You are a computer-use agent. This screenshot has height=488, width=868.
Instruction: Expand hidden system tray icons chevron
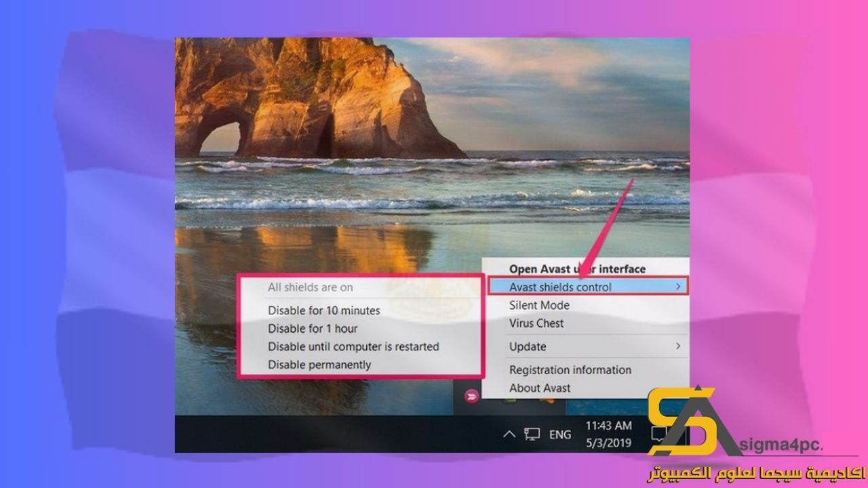tap(509, 434)
